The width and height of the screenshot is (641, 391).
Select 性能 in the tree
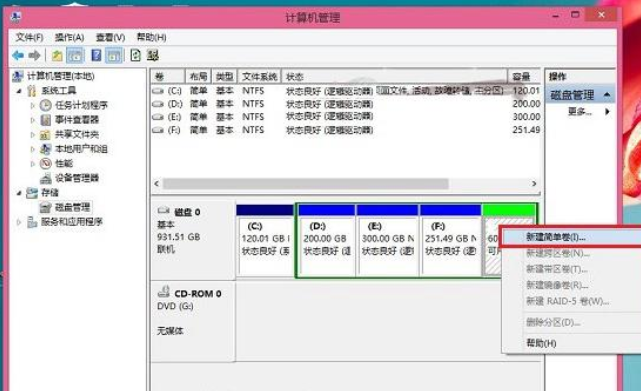click(64, 164)
